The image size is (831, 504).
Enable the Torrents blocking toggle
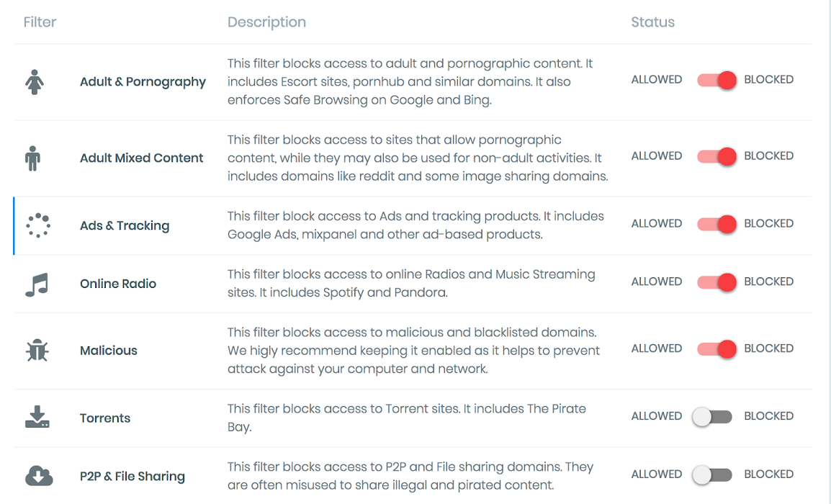pos(711,417)
